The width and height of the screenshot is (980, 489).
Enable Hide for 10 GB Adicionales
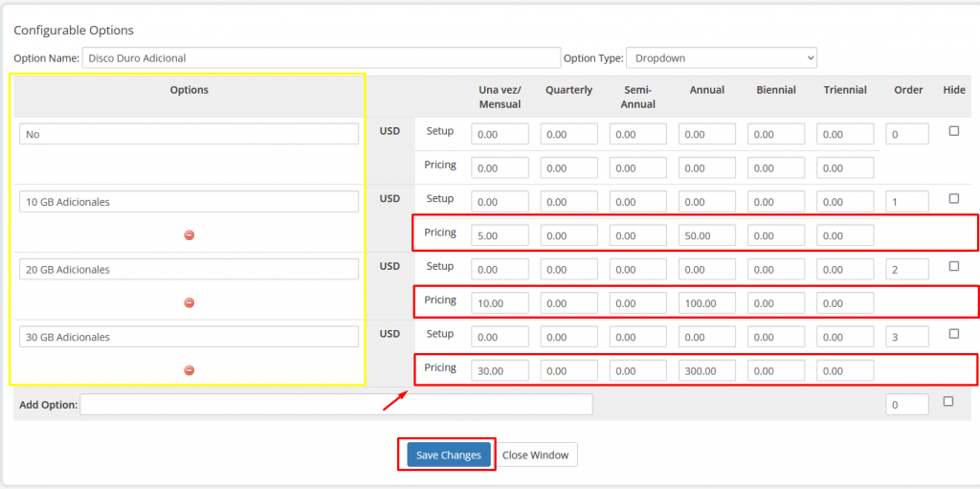click(x=953, y=199)
